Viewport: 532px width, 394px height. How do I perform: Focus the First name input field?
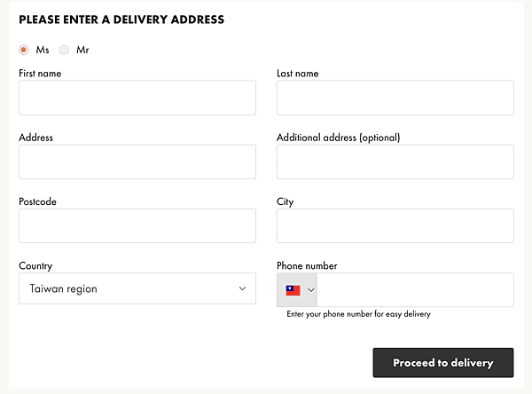[137, 98]
